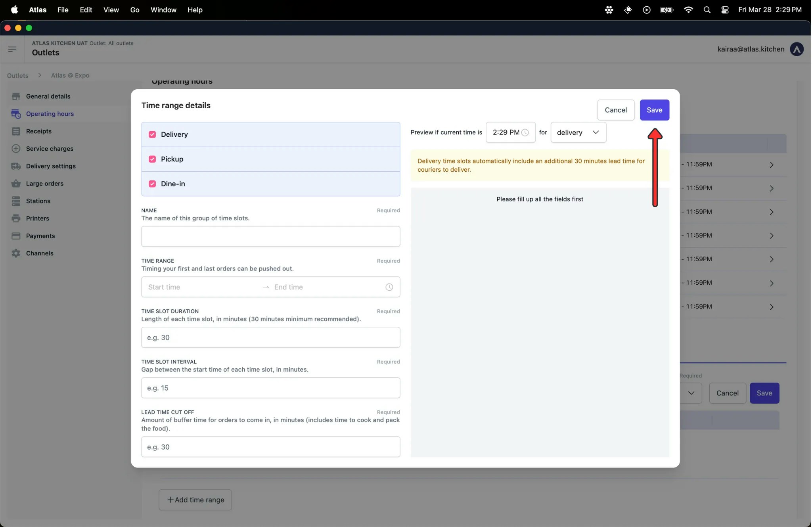
Task: Click the Channels gear icon
Action: (x=16, y=253)
